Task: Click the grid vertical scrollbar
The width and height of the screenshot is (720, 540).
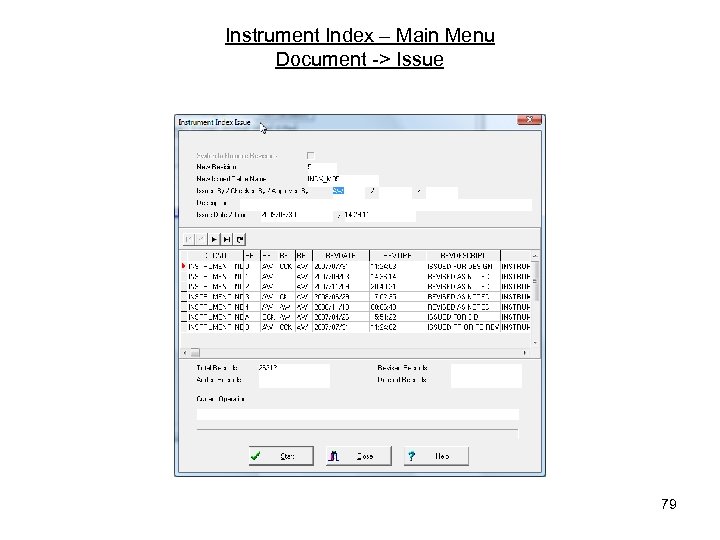Action: (x=535, y=299)
